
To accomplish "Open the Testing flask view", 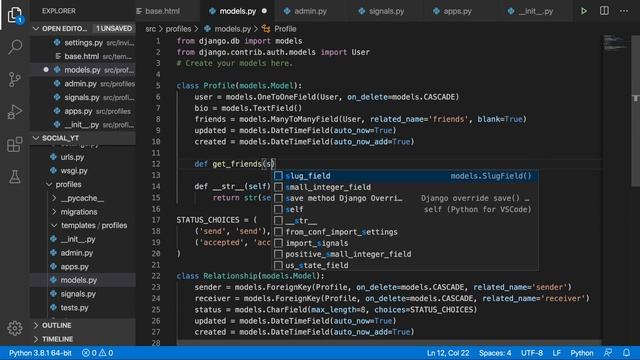I will (15, 177).
